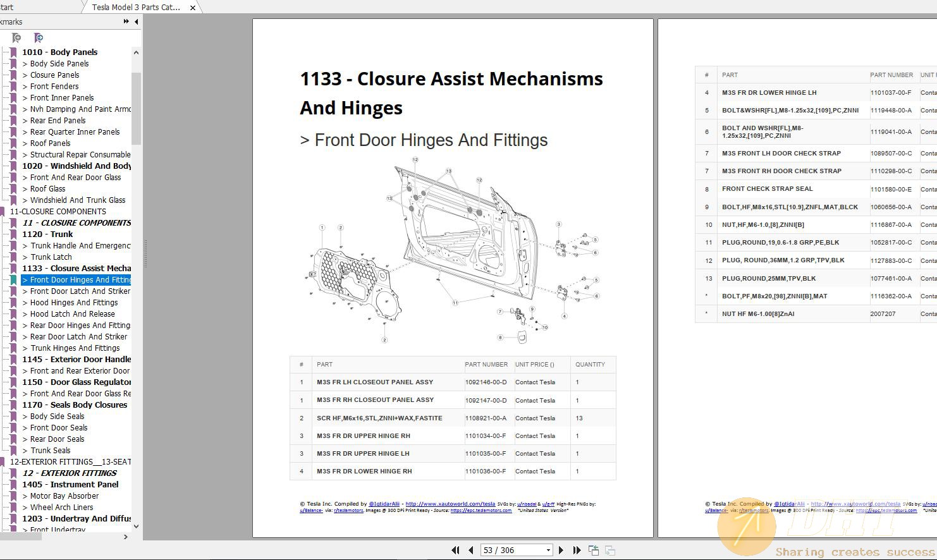
Task: Close the Tesla Model 3 Parts Catalog tab
Action: [193, 8]
